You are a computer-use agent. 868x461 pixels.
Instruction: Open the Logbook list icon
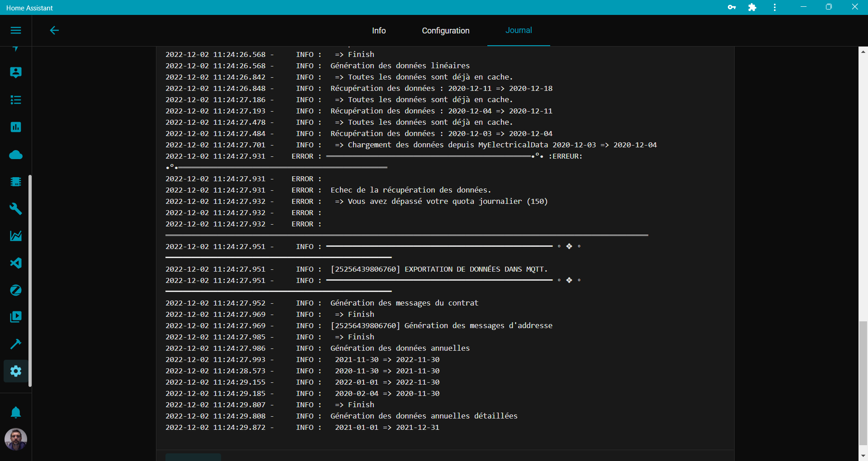[x=16, y=100]
